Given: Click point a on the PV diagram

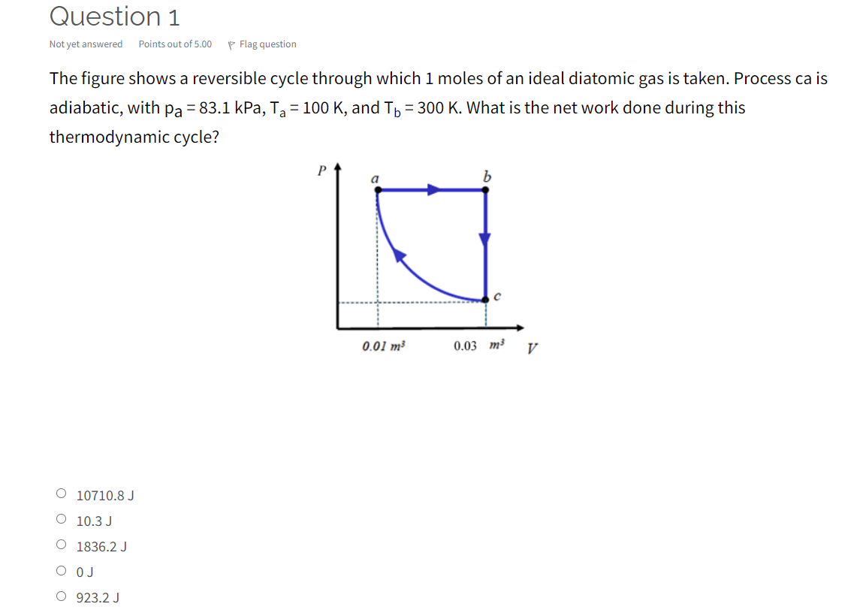Looking at the screenshot, I should (x=376, y=189).
